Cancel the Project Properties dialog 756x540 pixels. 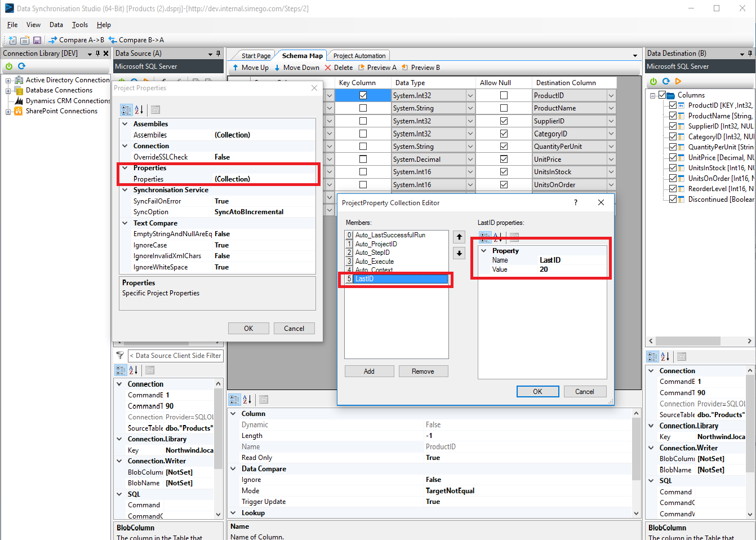point(294,329)
